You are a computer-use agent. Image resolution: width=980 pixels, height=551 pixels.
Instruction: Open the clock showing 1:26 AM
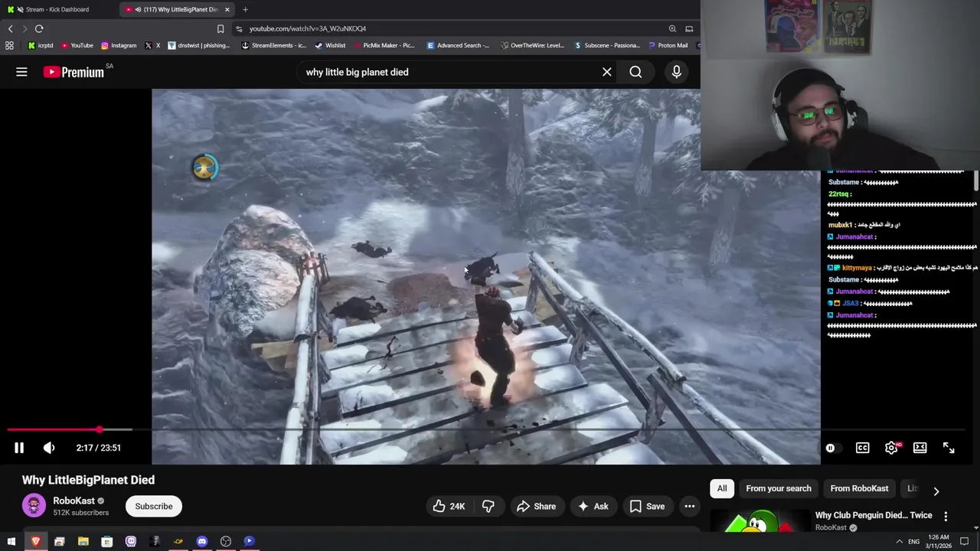tap(939, 541)
